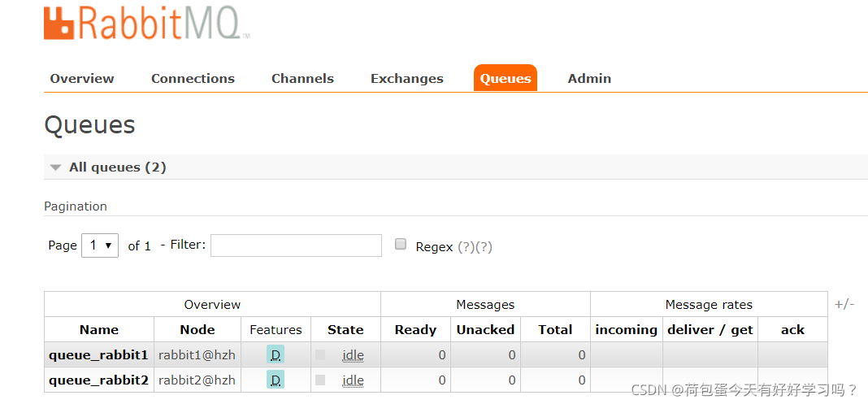Open the first Regex (?) help link
The image size is (868, 404).
(466, 247)
